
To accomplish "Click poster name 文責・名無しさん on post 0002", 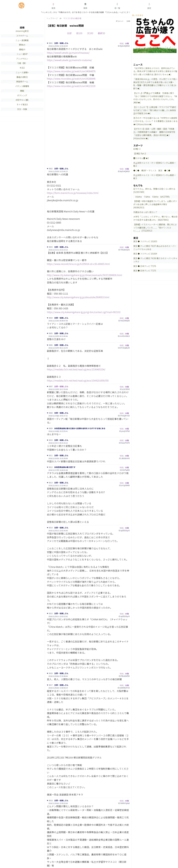I will tap(61, 169).
